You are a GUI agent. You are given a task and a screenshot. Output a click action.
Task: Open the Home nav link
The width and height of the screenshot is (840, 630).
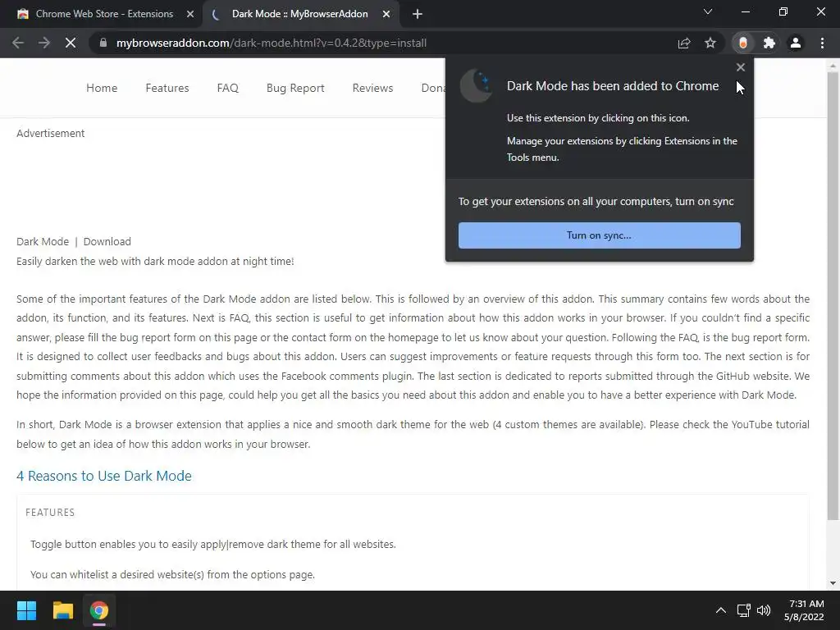point(102,88)
